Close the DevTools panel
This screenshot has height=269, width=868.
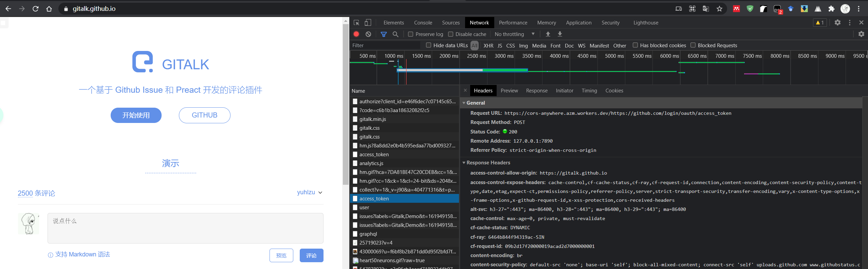861,22
